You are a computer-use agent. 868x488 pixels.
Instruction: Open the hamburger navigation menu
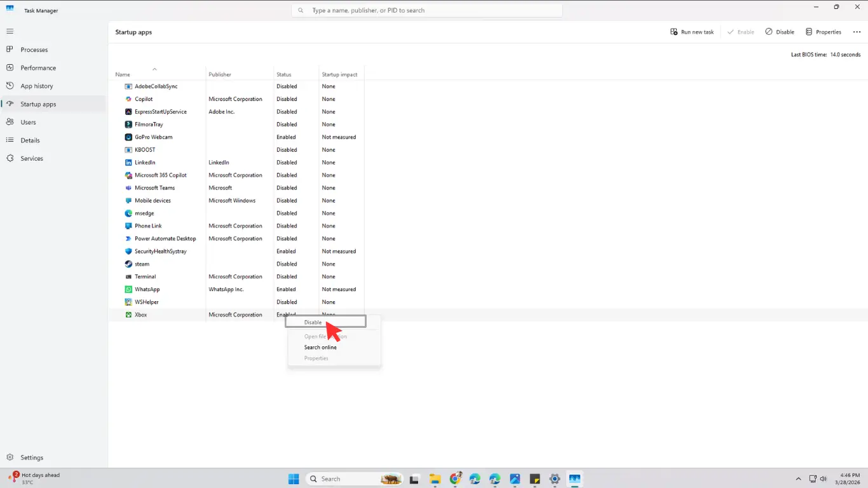10,31
